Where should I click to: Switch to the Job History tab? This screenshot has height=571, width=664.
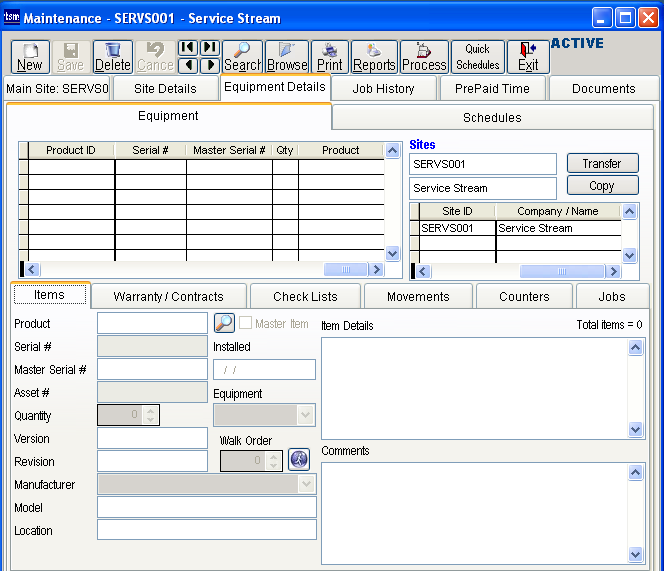(x=383, y=89)
